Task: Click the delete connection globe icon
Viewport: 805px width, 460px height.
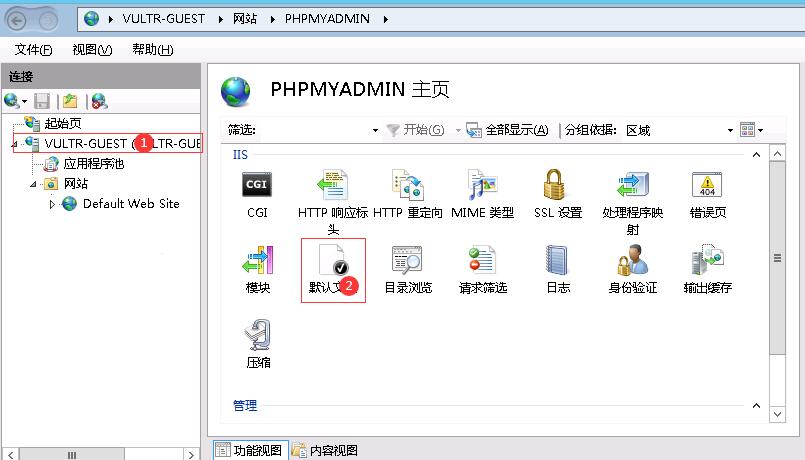Action: pos(100,101)
